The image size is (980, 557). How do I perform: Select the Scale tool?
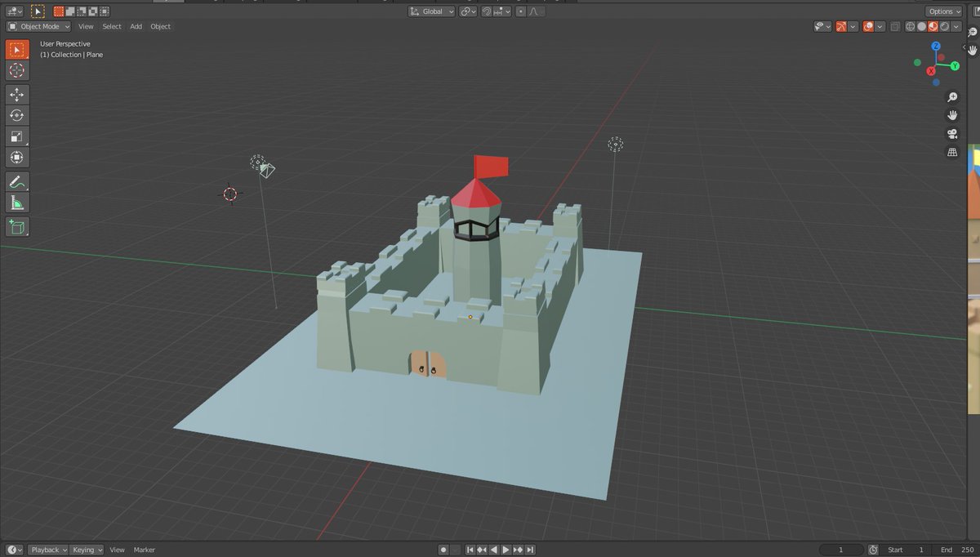coord(16,136)
